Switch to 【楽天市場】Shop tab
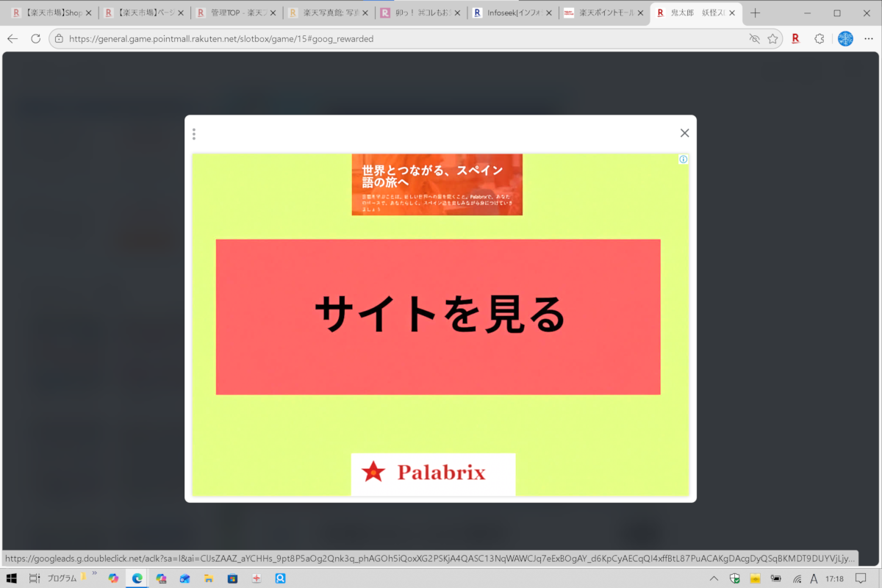The height and width of the screenshot is (588, 882). click(51, 13)
